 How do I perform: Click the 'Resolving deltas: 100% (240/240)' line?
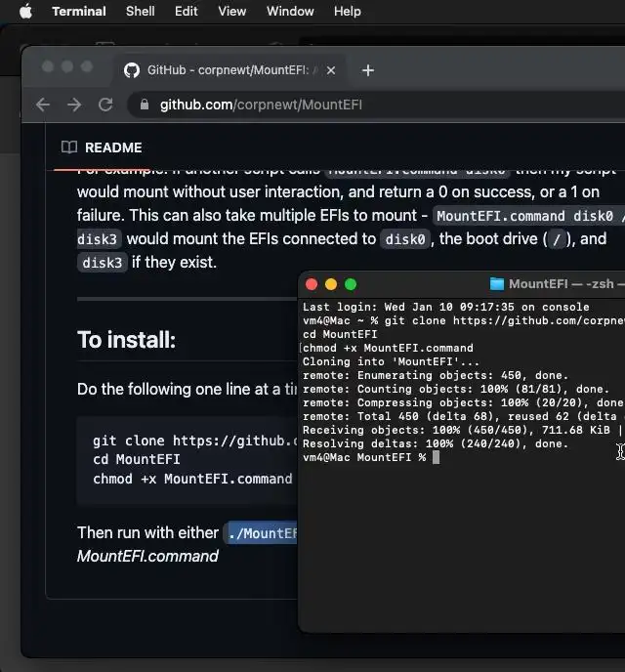436,444
